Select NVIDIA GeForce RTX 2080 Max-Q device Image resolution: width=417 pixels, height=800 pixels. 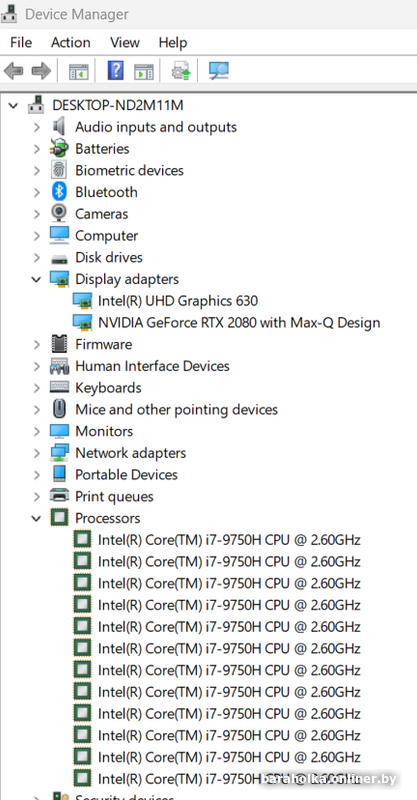239,323
